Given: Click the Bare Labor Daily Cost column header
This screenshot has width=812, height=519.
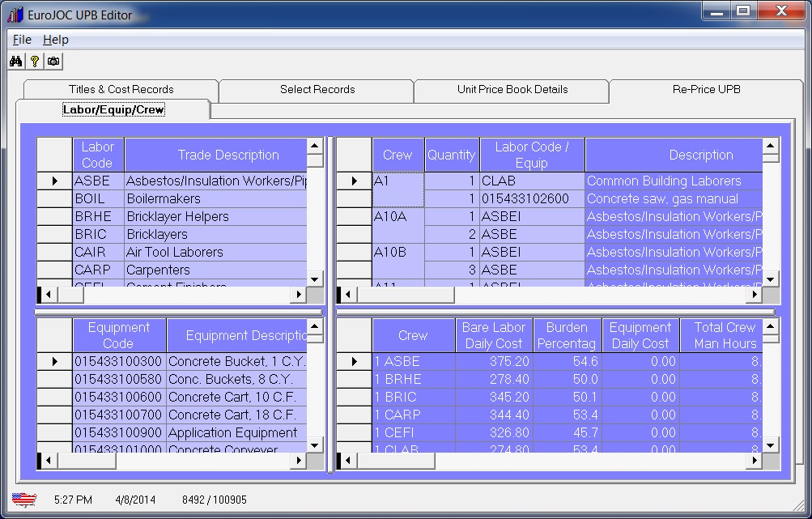Looking at the screenshot, I should point(494,335).
